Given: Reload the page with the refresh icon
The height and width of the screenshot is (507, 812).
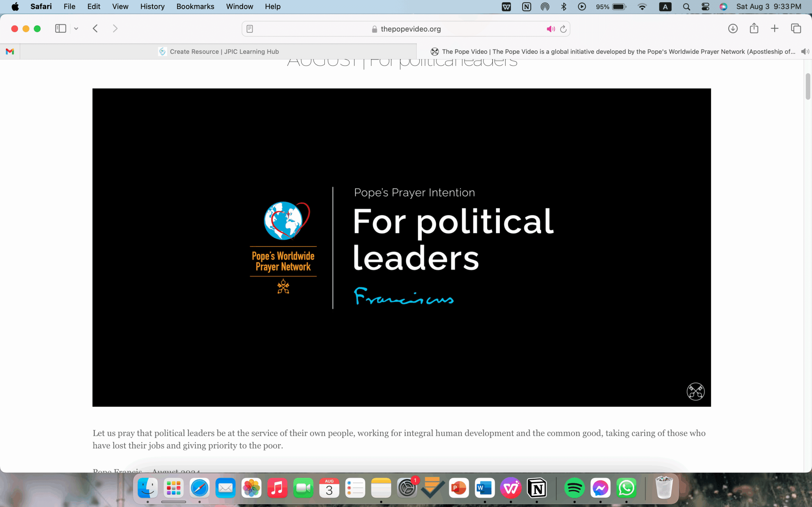Looking at the screenshot, I should [563, 29].
